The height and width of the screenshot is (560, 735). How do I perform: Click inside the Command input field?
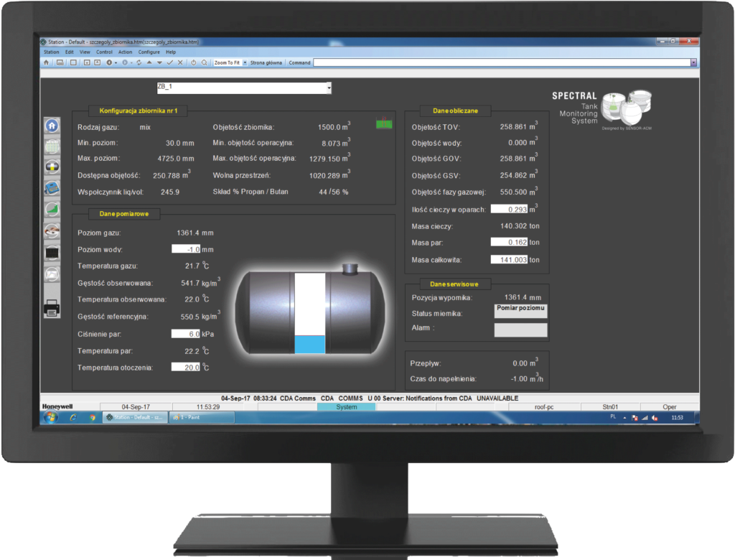pyautogui.click(x=502, y=62)
